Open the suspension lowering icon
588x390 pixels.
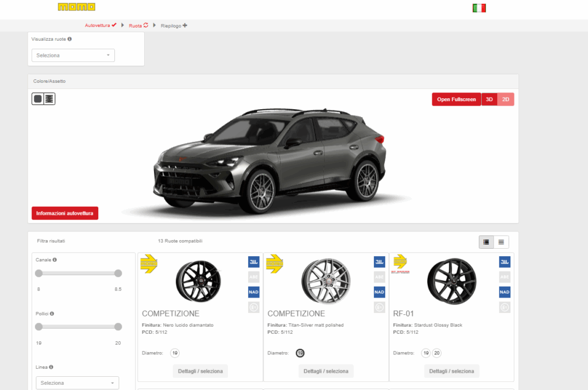[x=49, y=99]
